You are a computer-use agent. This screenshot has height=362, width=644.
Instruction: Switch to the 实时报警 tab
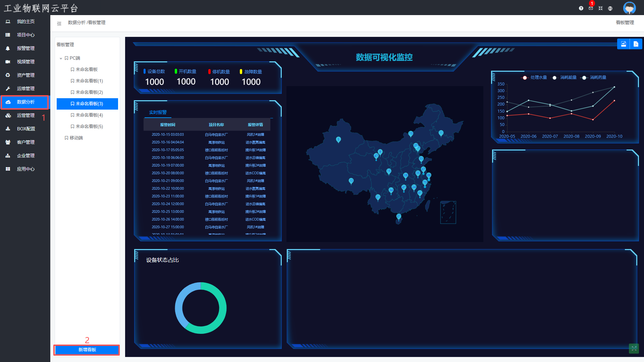coord(158,112)
